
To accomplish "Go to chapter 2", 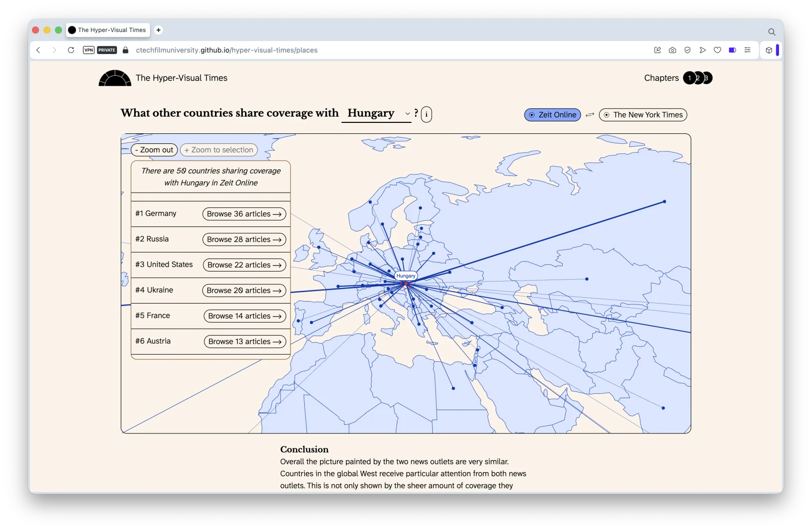I will (698, 78).
